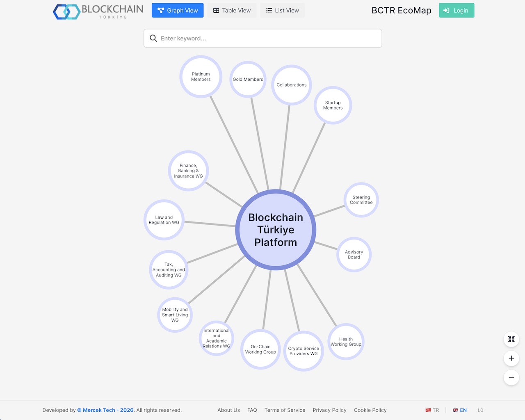Open the About Us link
Screen dimensions: 525x420
[x=228, y=410]
